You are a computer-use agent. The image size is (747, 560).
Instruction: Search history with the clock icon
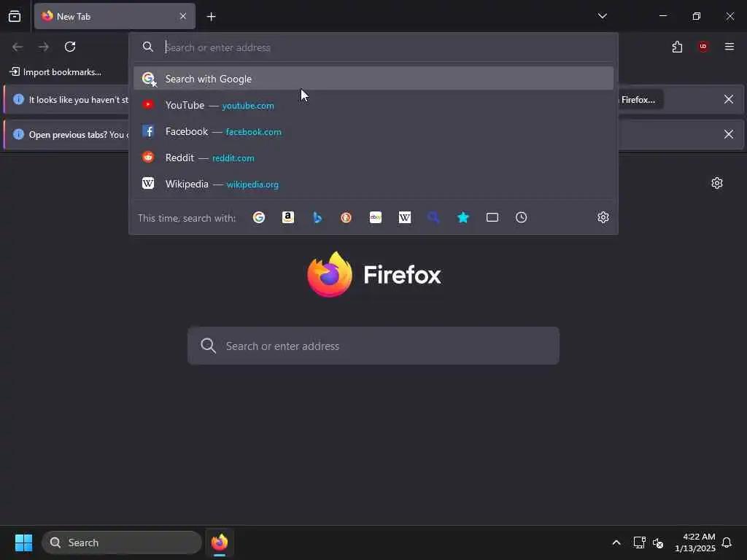pyautogui.click(x=521, y=217)
